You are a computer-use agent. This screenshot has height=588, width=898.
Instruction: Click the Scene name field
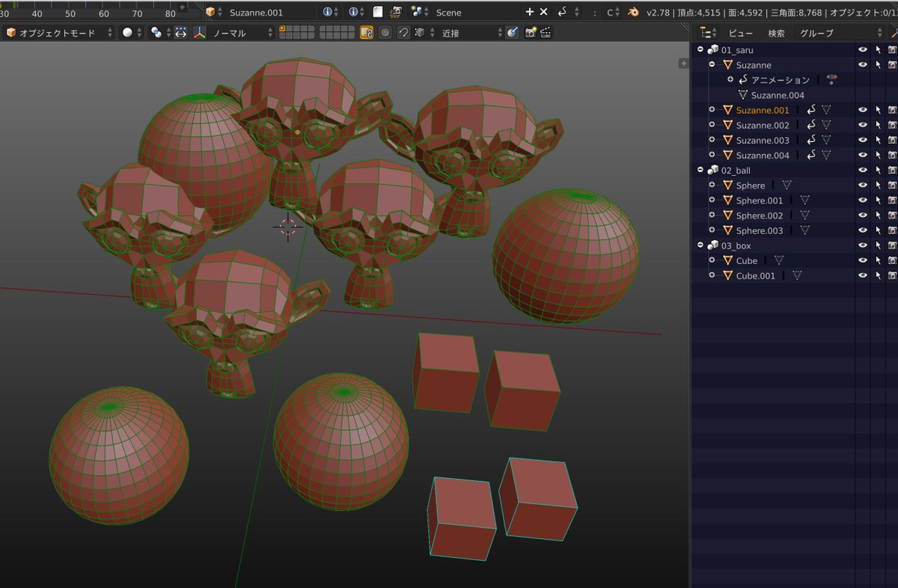tap(477, 12)
